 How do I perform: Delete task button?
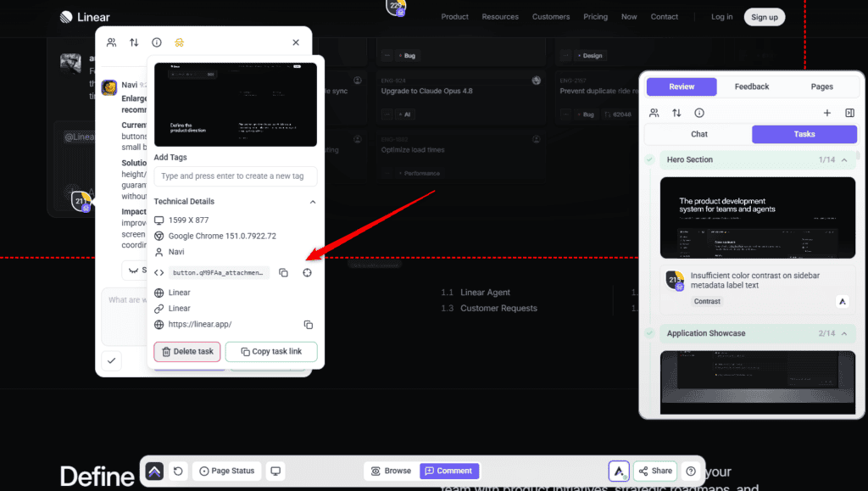pos(187,352)
